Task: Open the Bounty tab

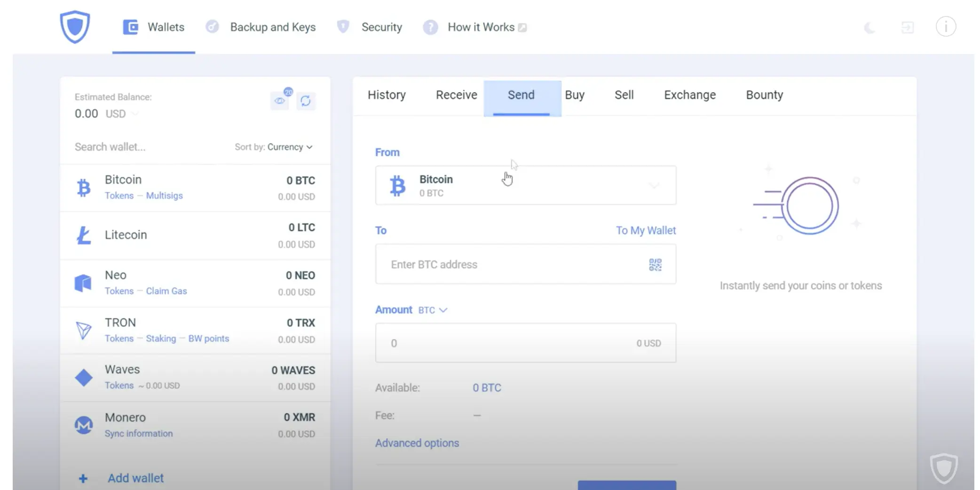Action: tap(765, 95)
